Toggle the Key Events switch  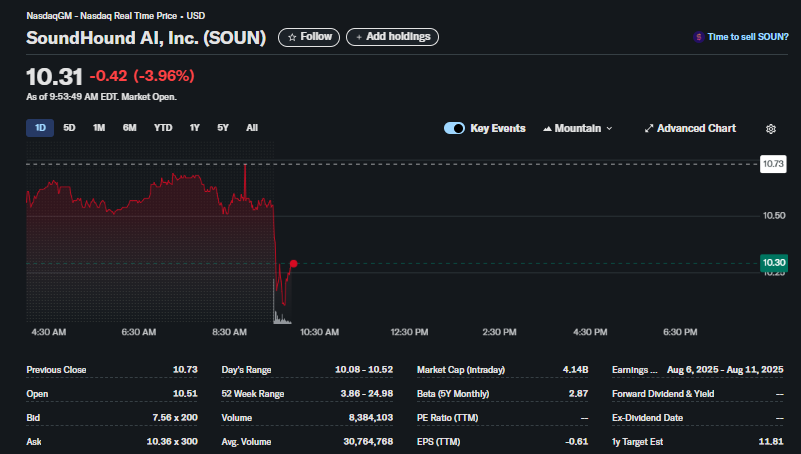[x=454, y=128]
